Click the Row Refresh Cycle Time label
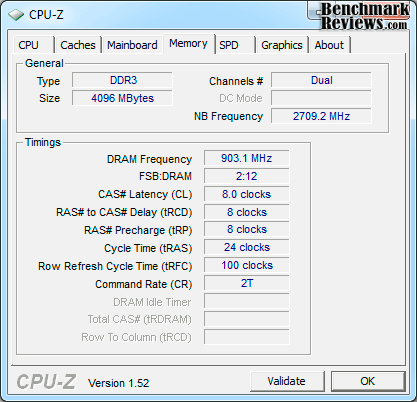 pos(115,266)
